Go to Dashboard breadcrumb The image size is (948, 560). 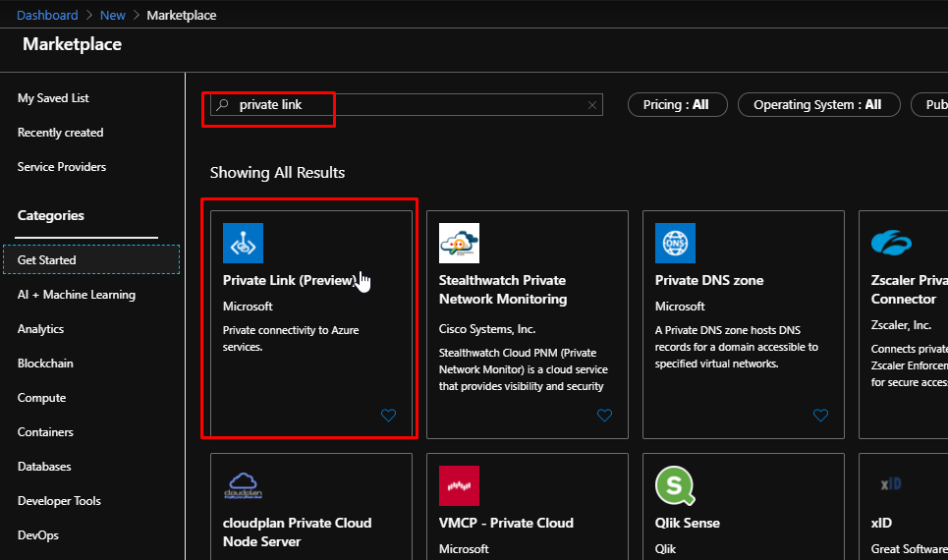coord(47,15)
